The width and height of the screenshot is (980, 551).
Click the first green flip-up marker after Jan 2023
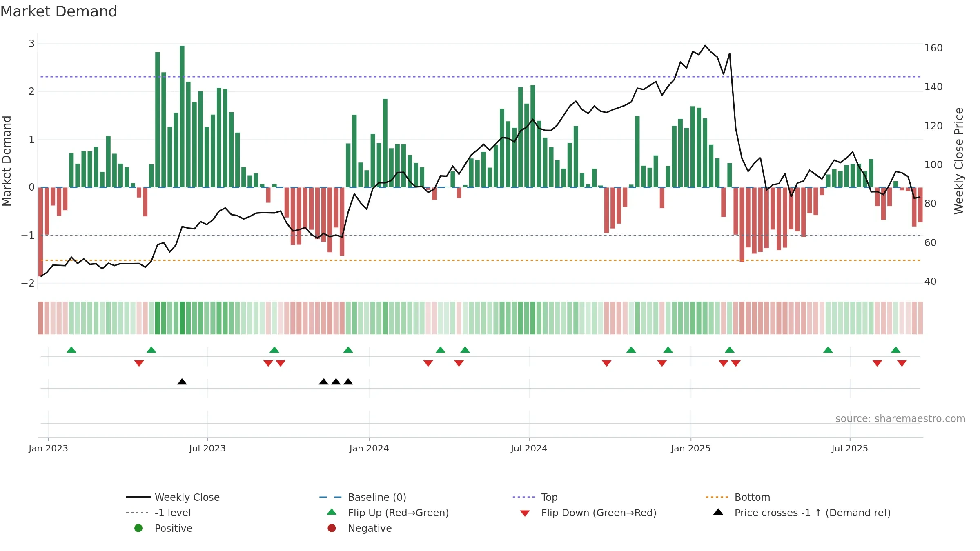[x=71, y=350]
